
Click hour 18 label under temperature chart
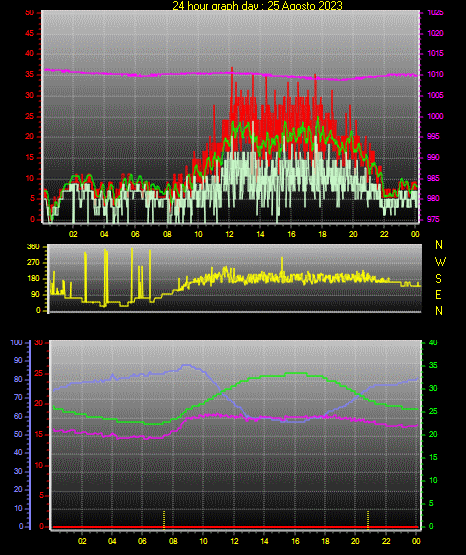click(x=325, y=541)
